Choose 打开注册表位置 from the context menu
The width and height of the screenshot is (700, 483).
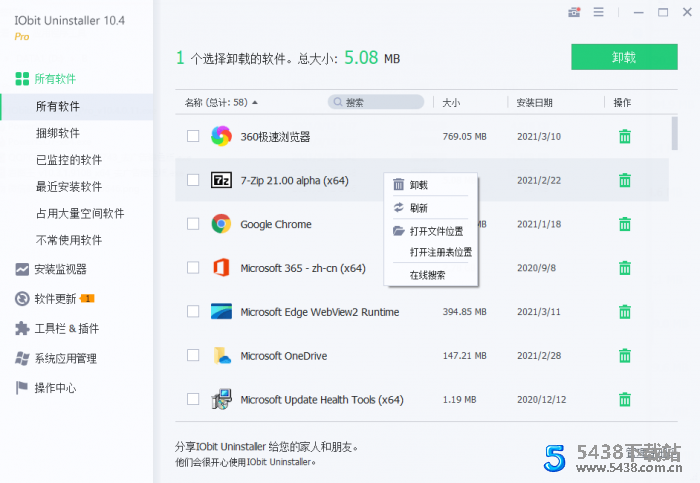[x=431, y=252]
